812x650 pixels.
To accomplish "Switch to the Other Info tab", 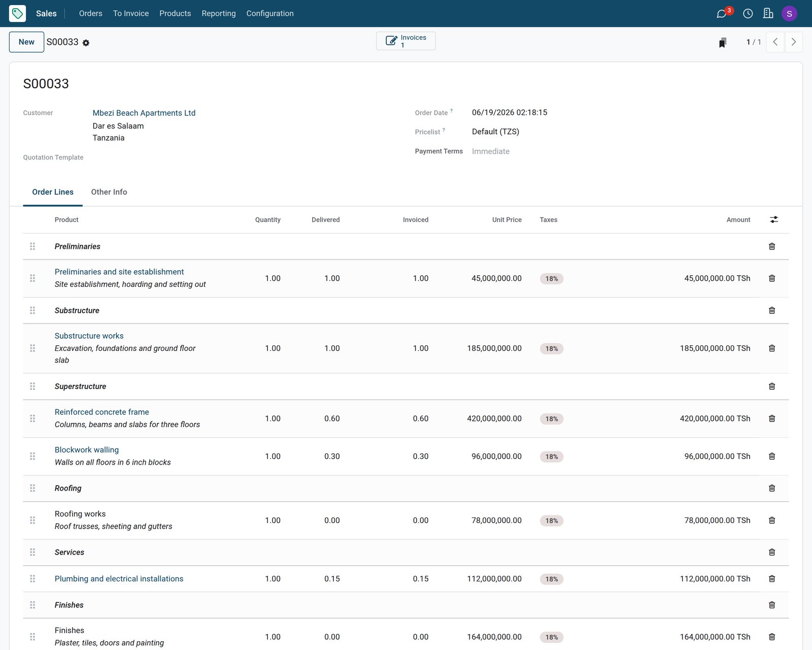I will pos(109,192).
